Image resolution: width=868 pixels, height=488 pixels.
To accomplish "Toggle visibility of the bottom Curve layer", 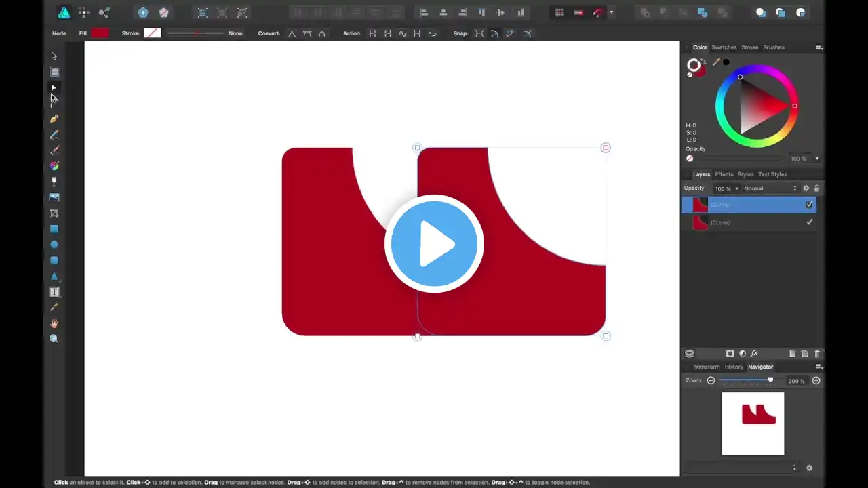I will point(809,222).
